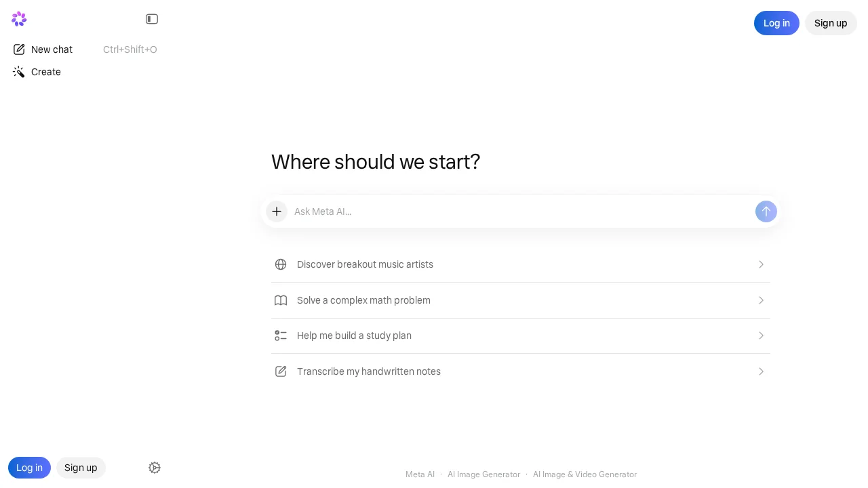Open the Create menu item
The height and width of the screenshot is (488, 868).
click(45, 72)
